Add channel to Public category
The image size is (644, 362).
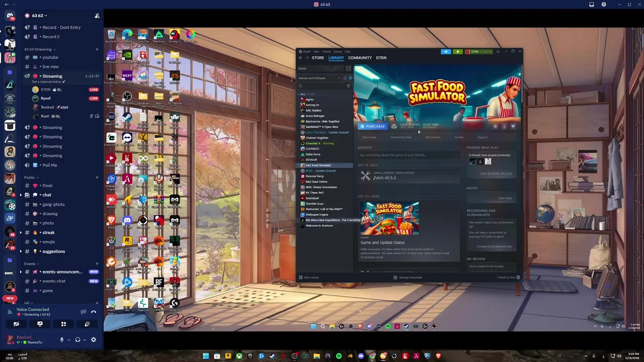pyautogui.click(x=97, y=177)
